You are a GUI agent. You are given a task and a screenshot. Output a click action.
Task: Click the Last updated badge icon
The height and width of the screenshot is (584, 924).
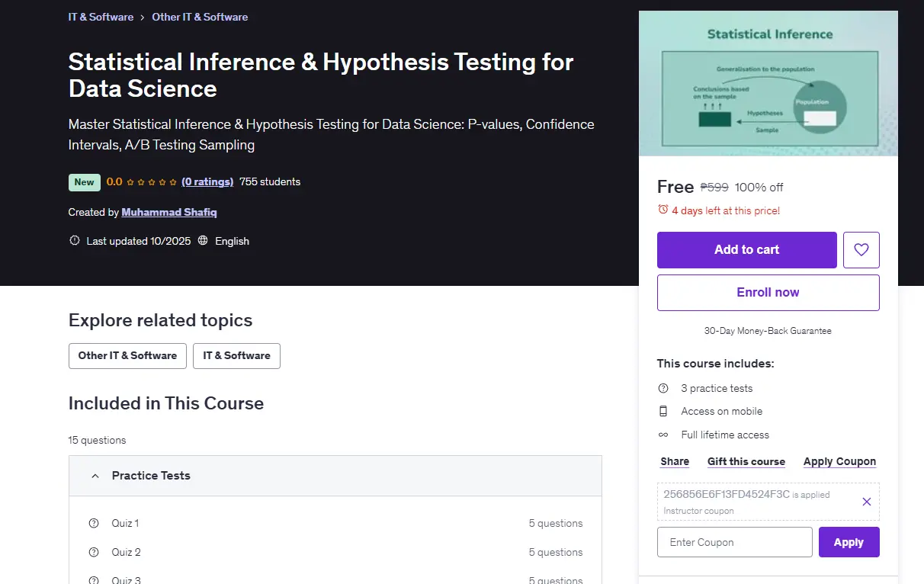[x=75, y=241]
